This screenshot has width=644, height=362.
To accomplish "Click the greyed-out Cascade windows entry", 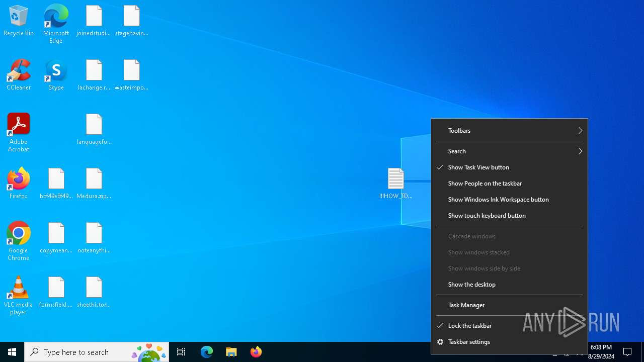I will click(509, 236).
